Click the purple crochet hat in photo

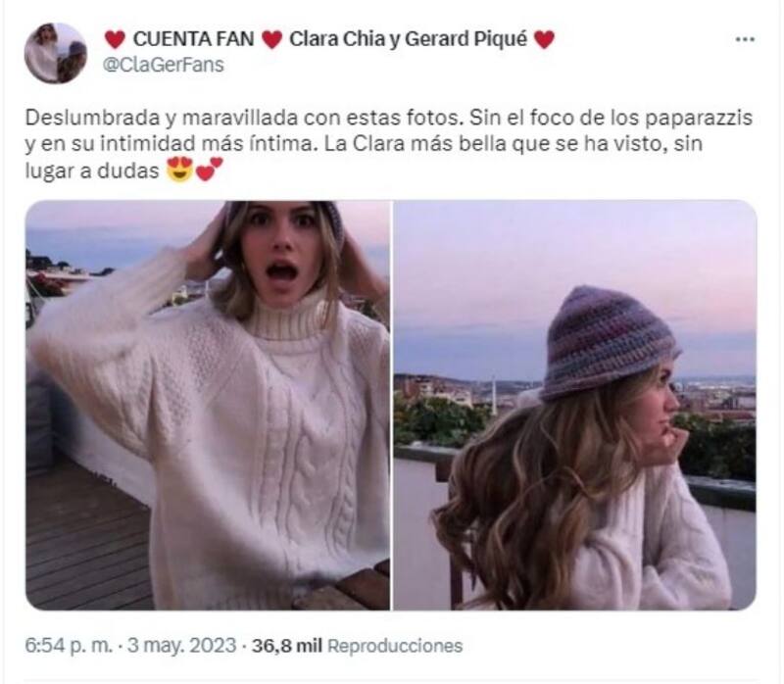coord(609,343)
